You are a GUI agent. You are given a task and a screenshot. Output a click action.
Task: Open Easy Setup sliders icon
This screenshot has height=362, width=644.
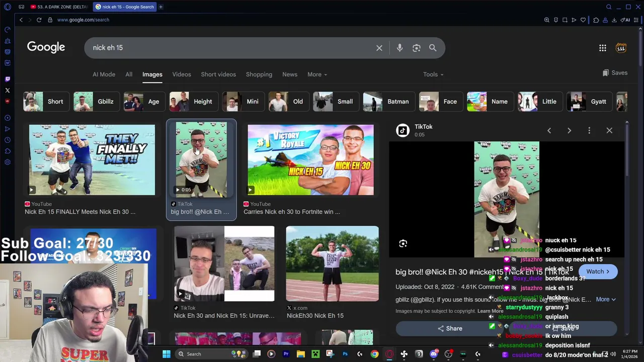point(636,20)
